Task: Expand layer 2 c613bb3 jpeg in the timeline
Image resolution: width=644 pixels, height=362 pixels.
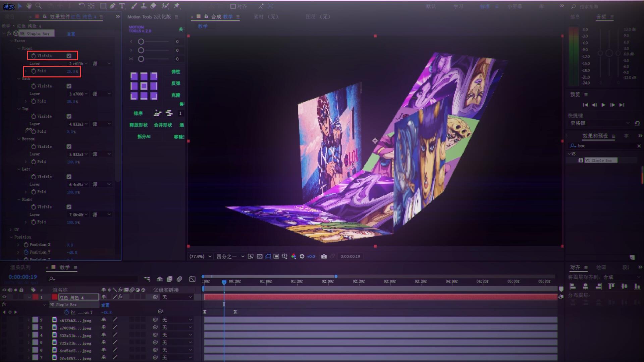Action: pyautogui.click(x=29, y=320)
